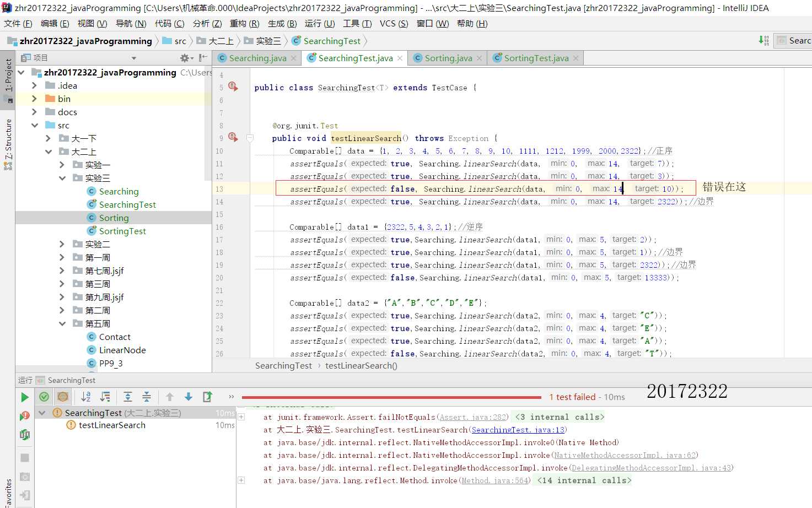Open the 运行 (U) menu

(x=320, y=24)
